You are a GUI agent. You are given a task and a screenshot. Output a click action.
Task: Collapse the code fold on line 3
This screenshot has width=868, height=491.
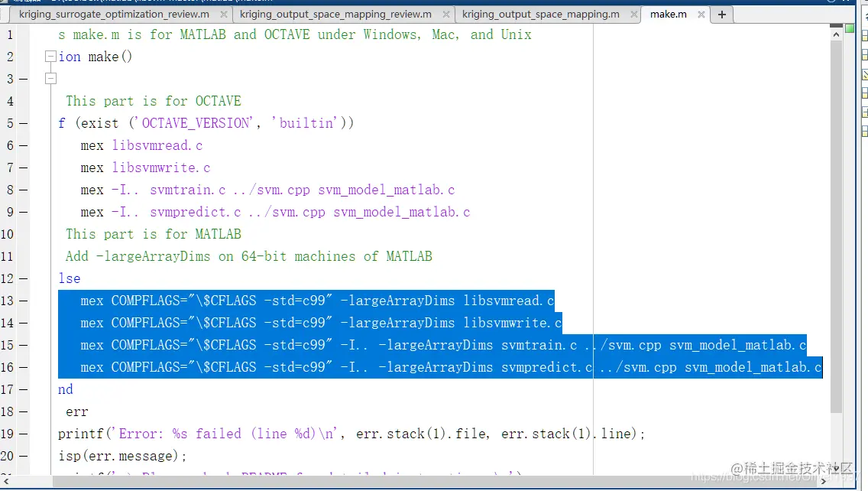pyautogui.click(x=50, y=79)
